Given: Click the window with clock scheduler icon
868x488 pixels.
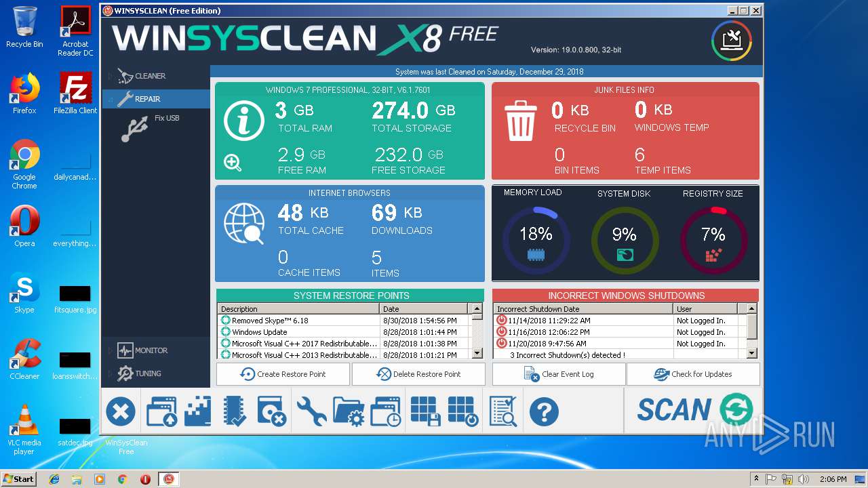Looking at the screenshot, I should [x=386, y=411].
